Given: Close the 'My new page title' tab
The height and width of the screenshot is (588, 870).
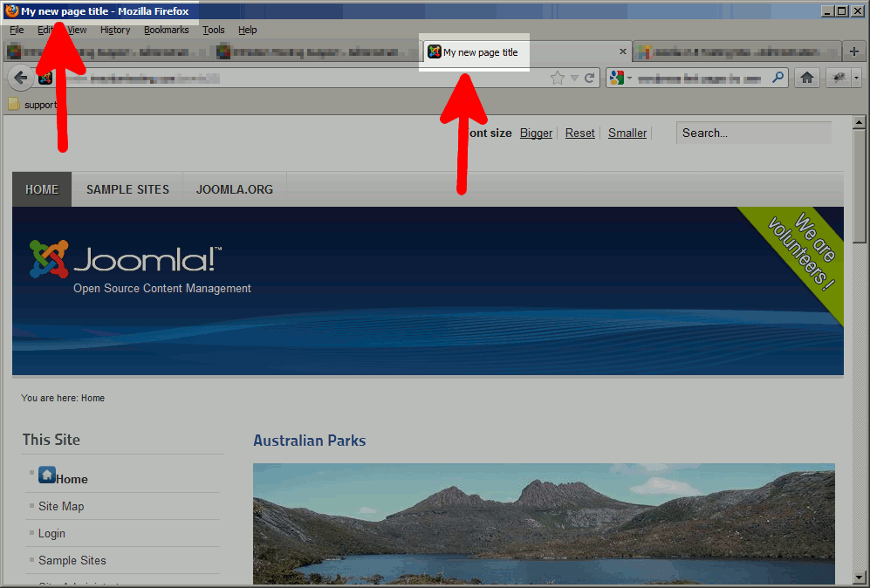Looking at the screenshot, I should coord(622,51).
